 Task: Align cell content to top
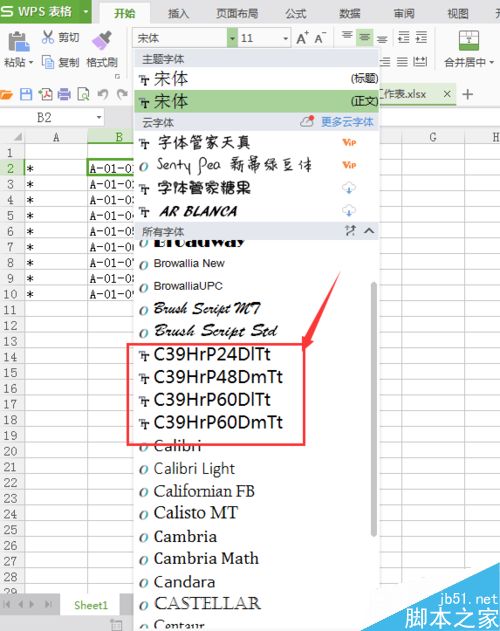tap(347, 37)
